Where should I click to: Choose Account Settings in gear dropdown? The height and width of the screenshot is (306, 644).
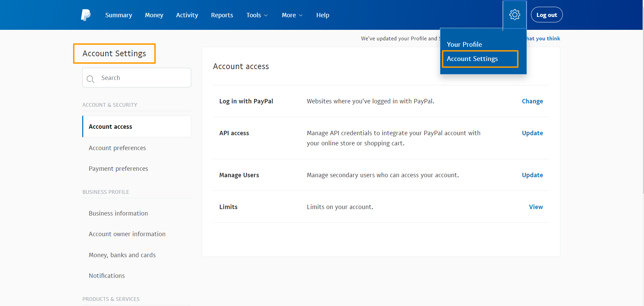472,59
